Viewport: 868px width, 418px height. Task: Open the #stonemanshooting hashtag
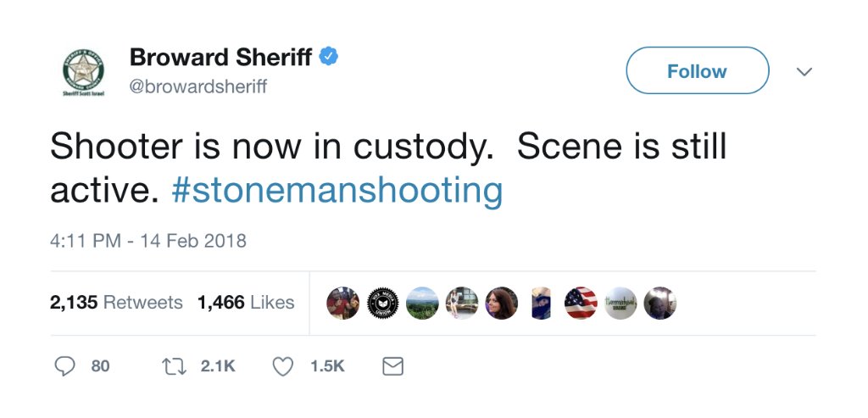click(337, 190)
